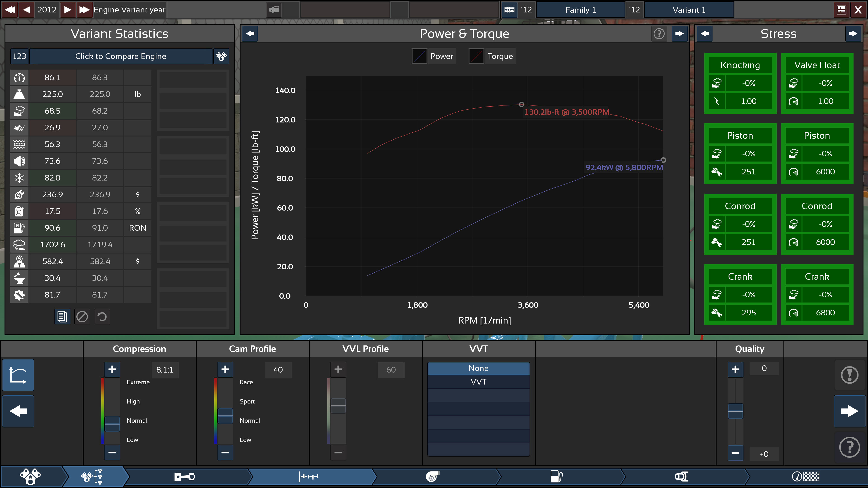
Task: Open the fuel system pump tab
Action: (557, 476)
